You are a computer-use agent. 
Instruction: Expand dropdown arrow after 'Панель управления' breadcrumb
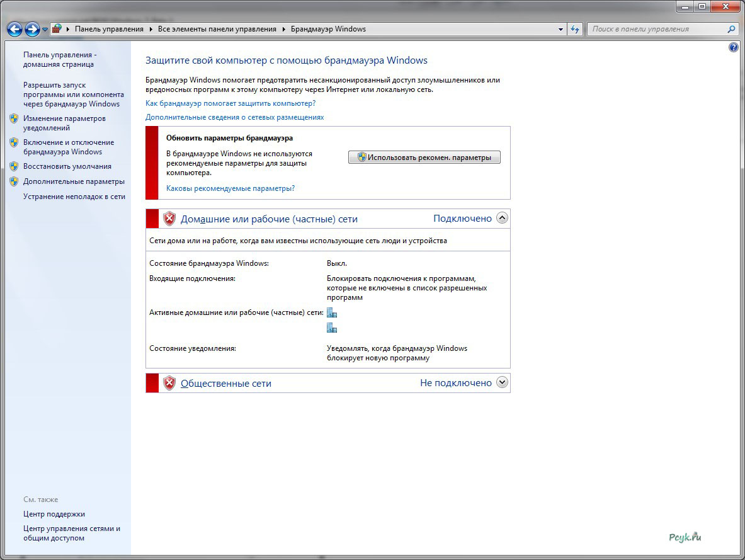(x=151, y=30)
